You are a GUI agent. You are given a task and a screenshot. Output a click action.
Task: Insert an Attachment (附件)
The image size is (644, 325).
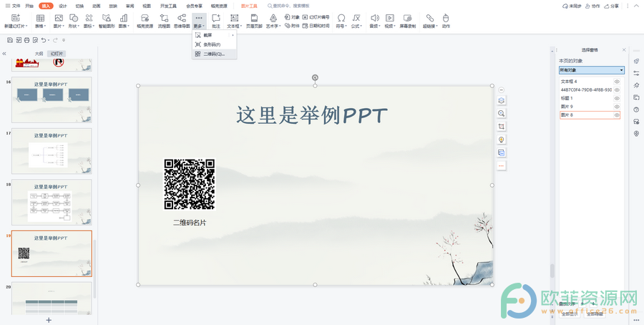(293, 26)
